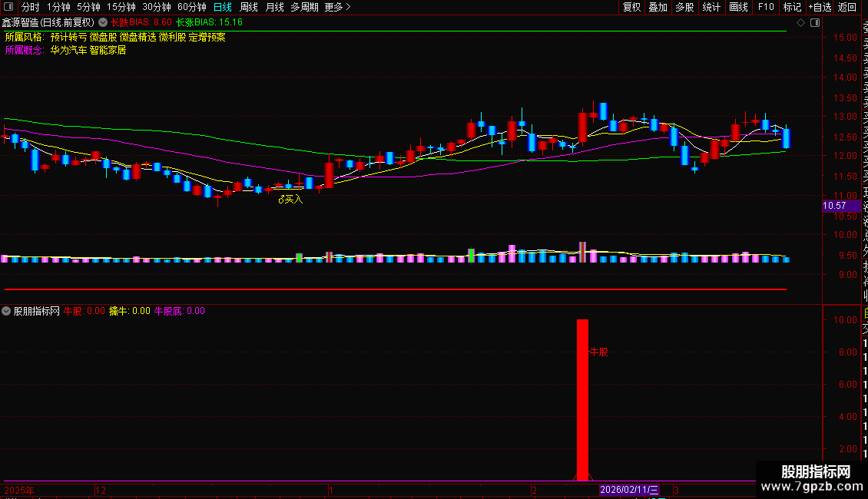Viewport: 868px width, 499px height.
Task: Click the 15.00 price axis label
Action: (x=845, y=38)
